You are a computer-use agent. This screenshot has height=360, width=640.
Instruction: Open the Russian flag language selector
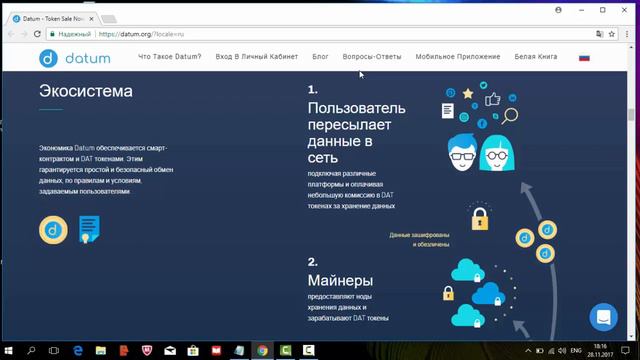click(x=584, y=58)
